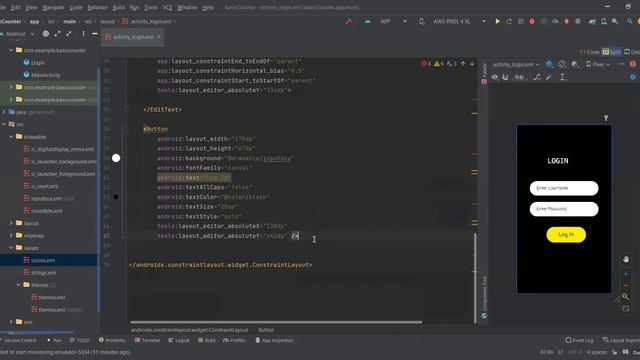Click the Enter Username field in preview

tap(564, 188)
